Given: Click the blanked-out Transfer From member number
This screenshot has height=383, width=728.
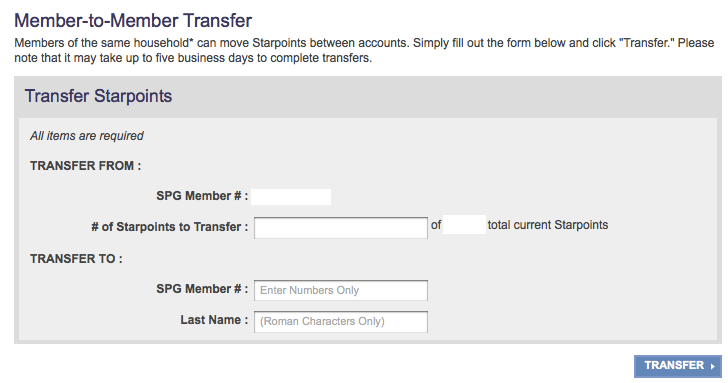Looking at the screenshot, I should pos(291,197).
